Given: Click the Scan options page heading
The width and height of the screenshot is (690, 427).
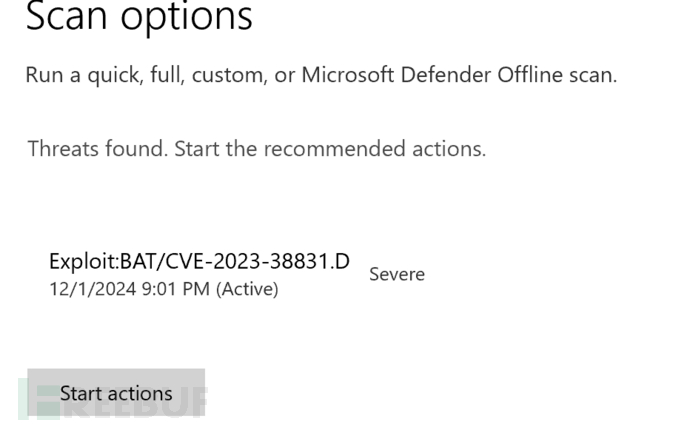Looking at the screenshot, I should (139, 15).
